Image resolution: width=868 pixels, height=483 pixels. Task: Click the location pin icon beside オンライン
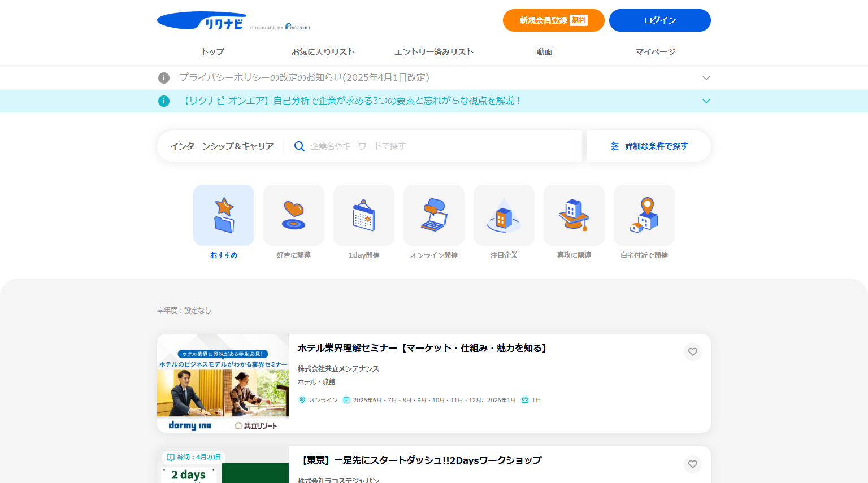pos(302,400)
